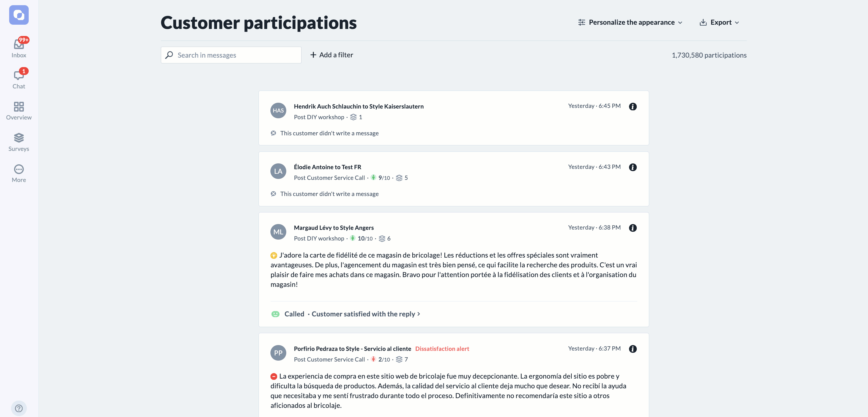Click the Search in messages field
Image resolution: width=868 pixels, height=417 pixels.
[x=231, y=55]
